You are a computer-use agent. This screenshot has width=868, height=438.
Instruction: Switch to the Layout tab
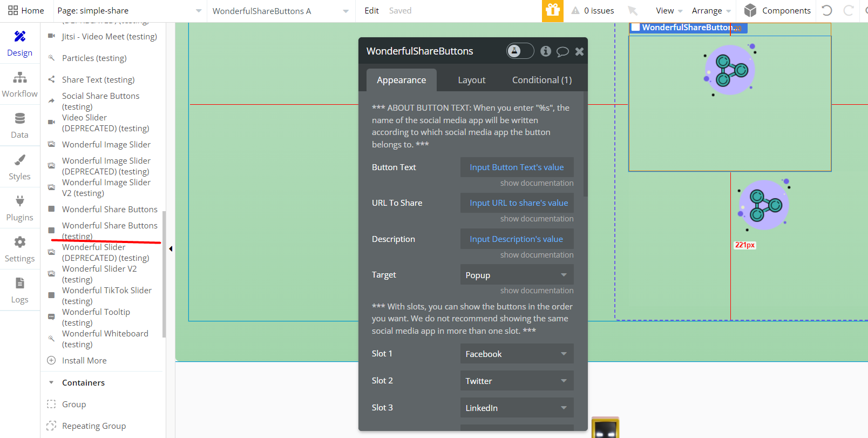[471, 80]
